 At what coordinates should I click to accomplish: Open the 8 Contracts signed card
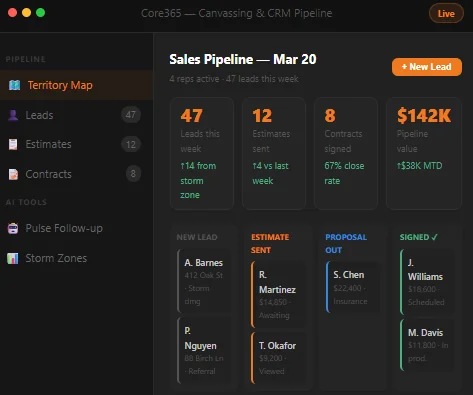346,153
